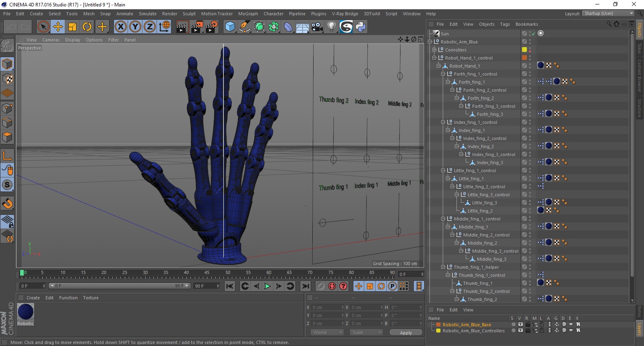
Task: Add a Light object
Action: click(x=331, y=27)
